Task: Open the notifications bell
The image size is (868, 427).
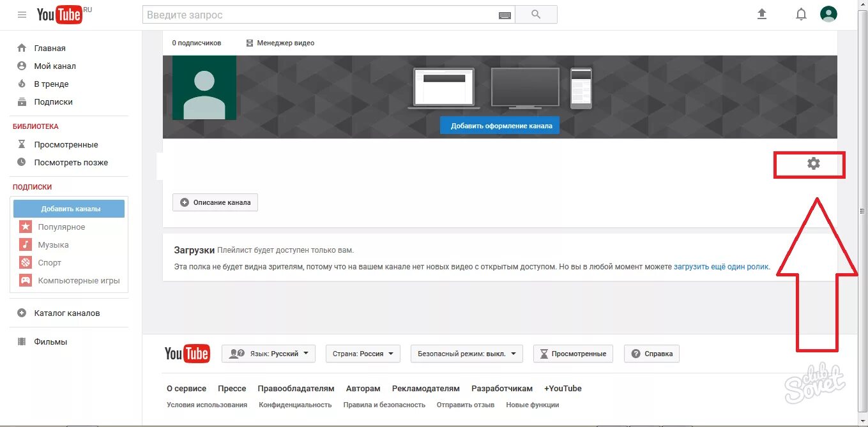Action: pyautogui.click(x=801, y=13)
